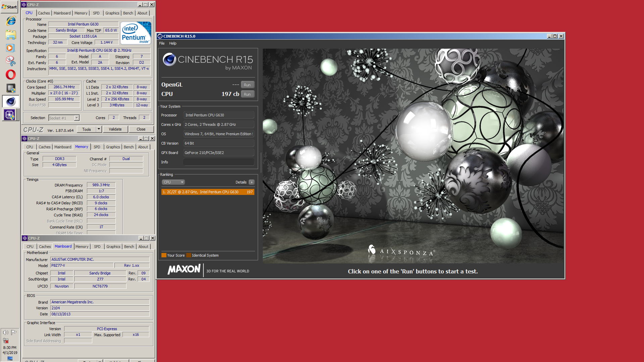Image resolution: width=644 pixels, height=362 pixels.
Task: Click the empty Info field in Cinebench
Action: 219,162
